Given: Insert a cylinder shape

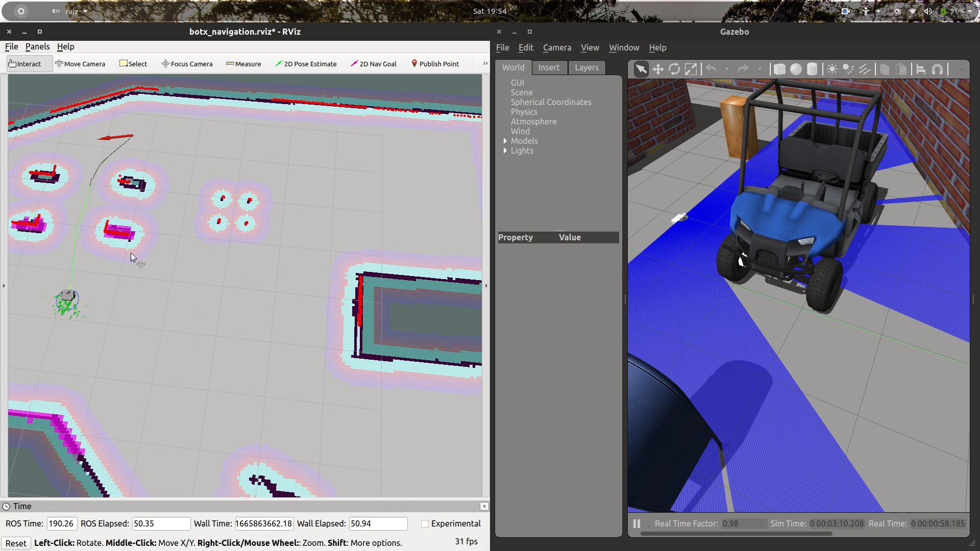Looking at the screenshot, I should point(812,69).
